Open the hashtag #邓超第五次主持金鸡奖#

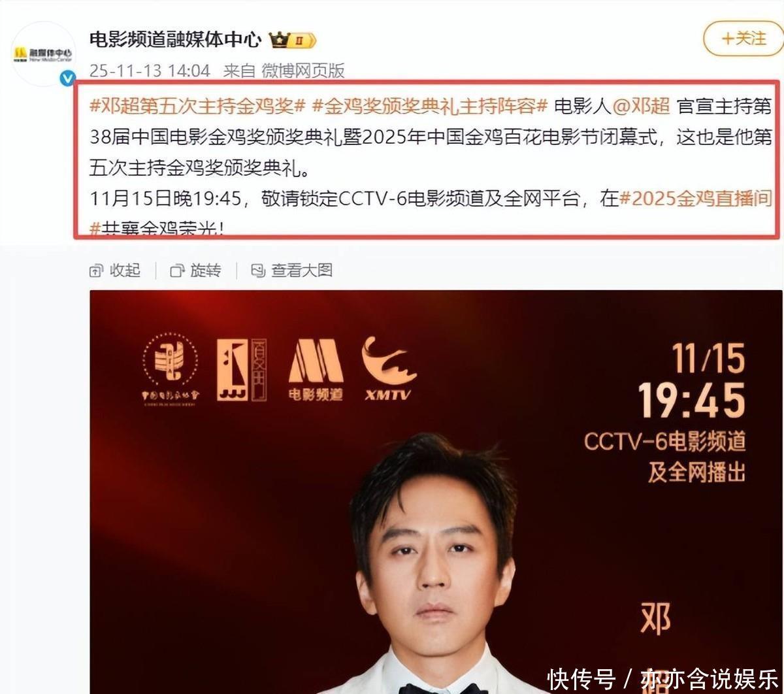197,106
